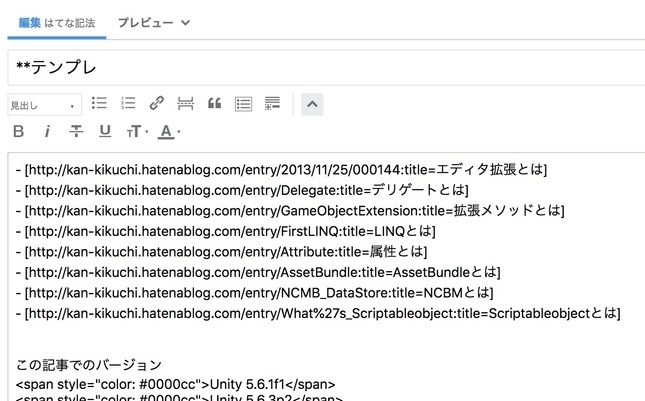Insert a numbered list

[128, 103]
